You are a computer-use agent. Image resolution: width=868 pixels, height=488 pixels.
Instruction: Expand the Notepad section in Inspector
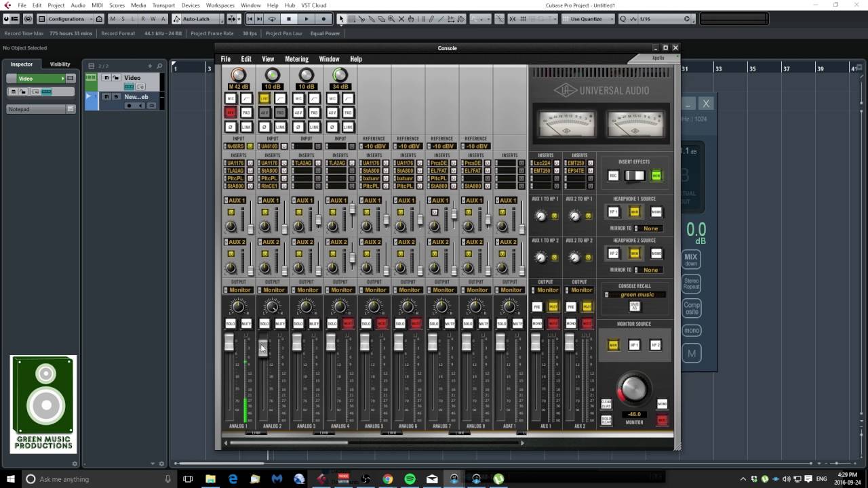click(40, 109)
